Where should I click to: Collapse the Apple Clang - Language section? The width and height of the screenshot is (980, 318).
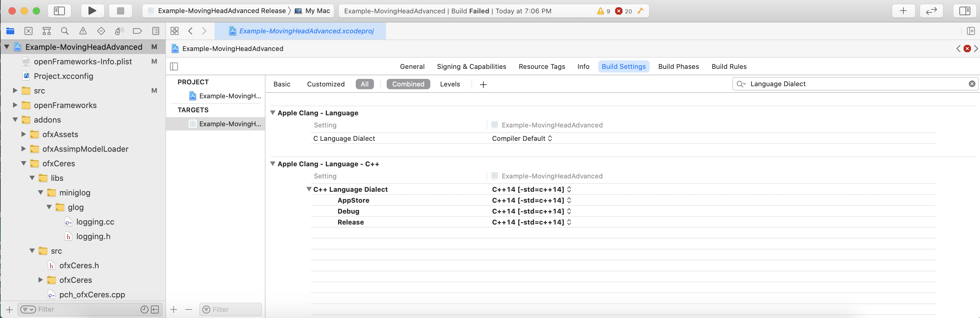pos(273,113)
